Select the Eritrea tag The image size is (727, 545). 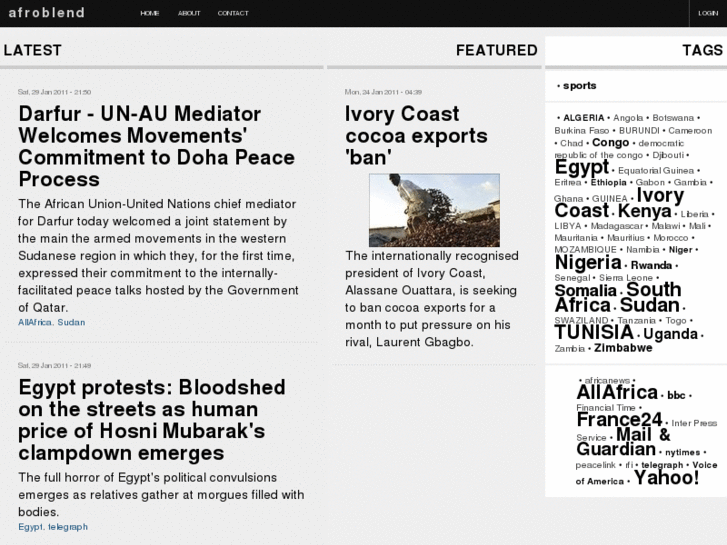(568, 183)
